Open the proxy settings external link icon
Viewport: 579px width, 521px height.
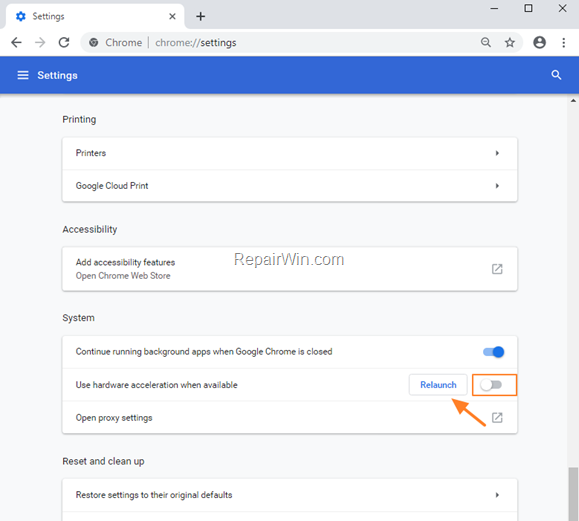point(497,418)
